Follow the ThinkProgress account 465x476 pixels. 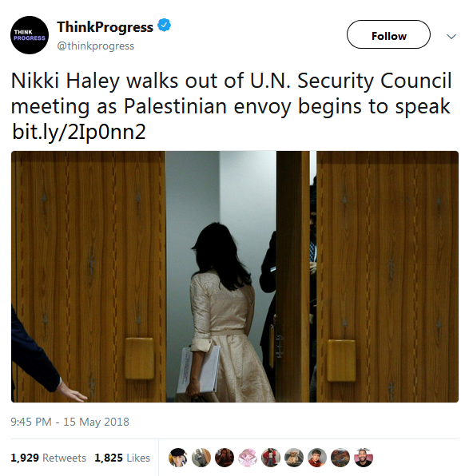point(388,34)
